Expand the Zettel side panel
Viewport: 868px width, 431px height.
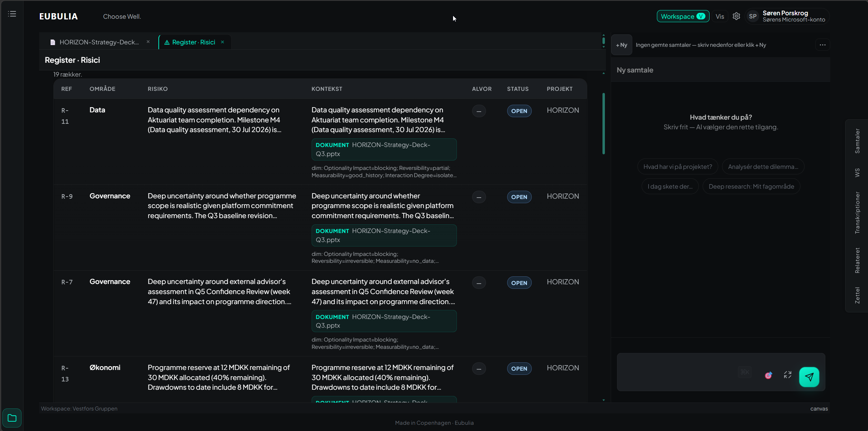tap(857, 295)
